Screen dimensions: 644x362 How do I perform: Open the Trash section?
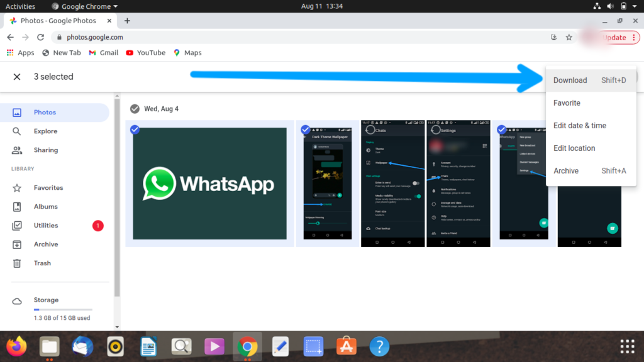(x=42, y=263)
